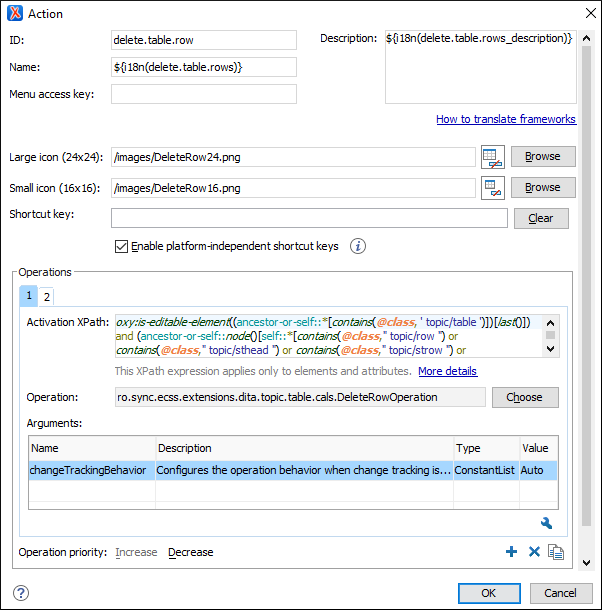Switch to operation tab 2

(x=46, y=296)
